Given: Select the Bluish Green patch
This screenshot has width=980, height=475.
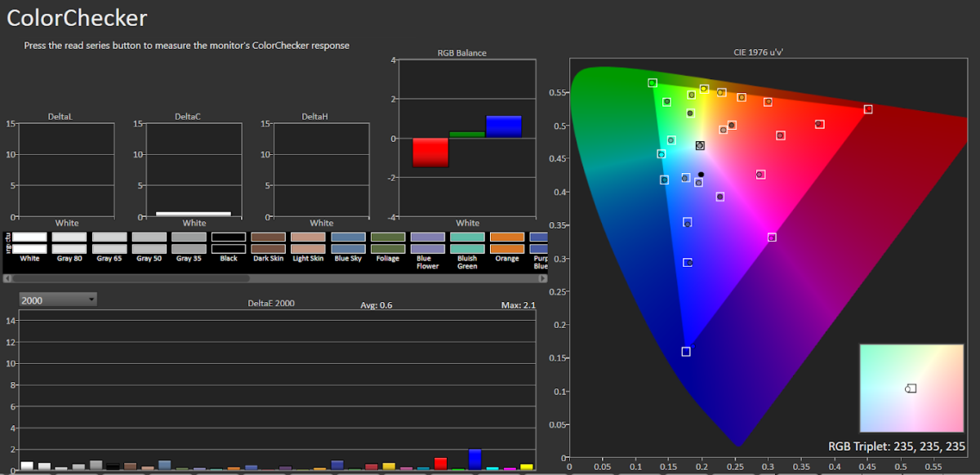Looking at the screenshot, I should [x=467, y=242].
